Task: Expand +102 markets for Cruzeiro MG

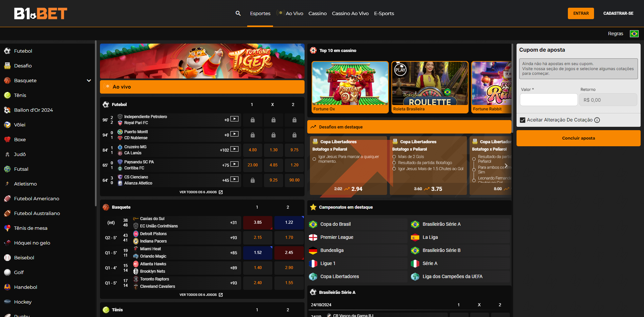Action: point(224,150)
